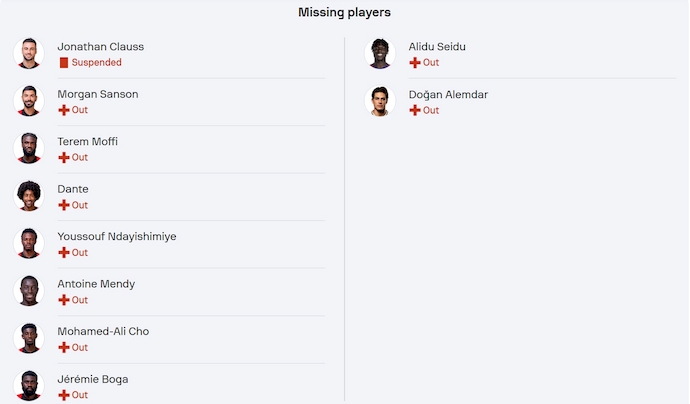Viewport: 690px width, 404px height.
Task: Click the red card Suspended icon
Action: point(64,62)
